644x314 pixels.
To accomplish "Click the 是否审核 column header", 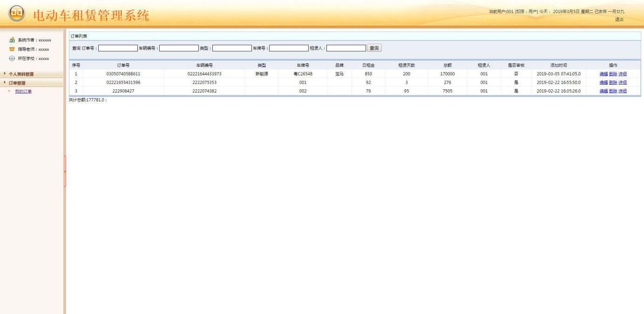I will point(516,65).
